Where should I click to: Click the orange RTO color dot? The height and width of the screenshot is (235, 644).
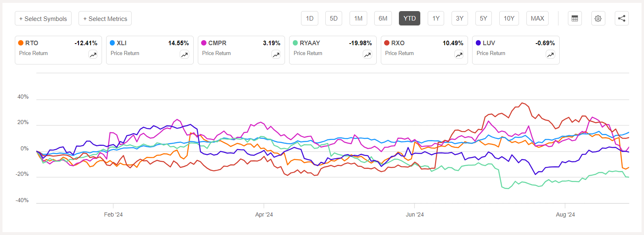point(21,43)
